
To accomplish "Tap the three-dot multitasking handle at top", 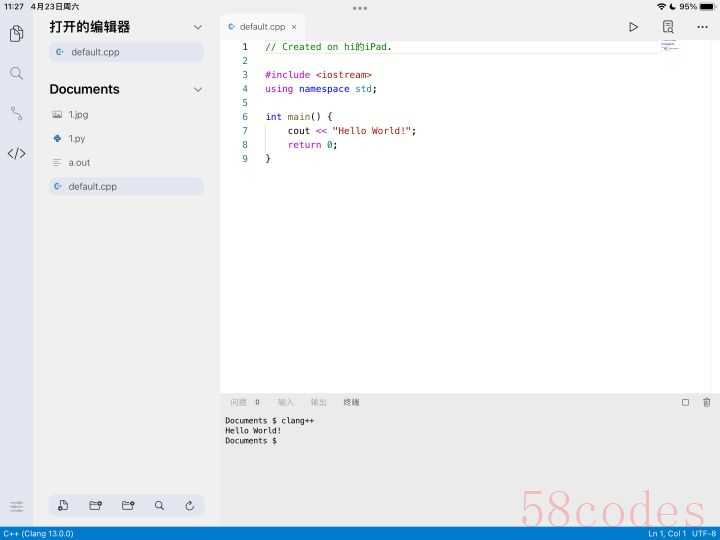I will (x=360, y=8).
